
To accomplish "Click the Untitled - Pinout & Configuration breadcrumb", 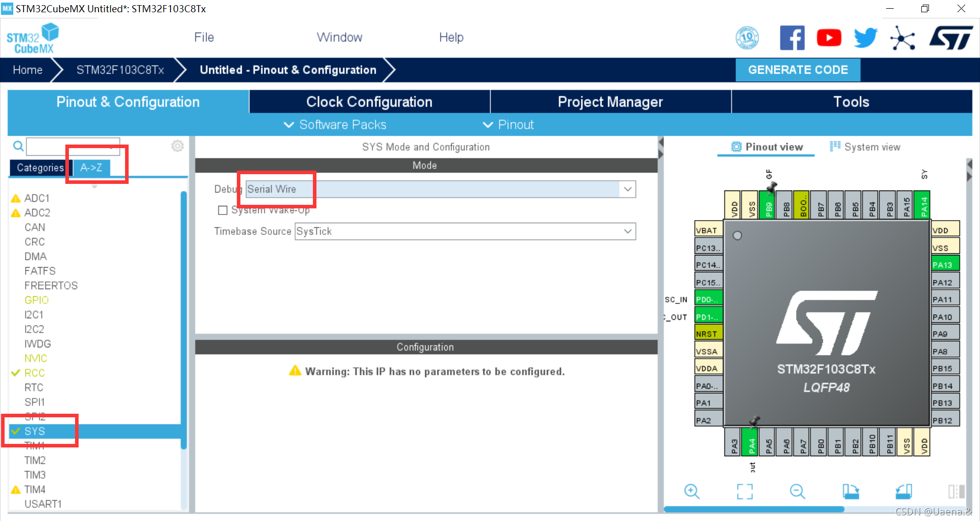I will 288,70.
